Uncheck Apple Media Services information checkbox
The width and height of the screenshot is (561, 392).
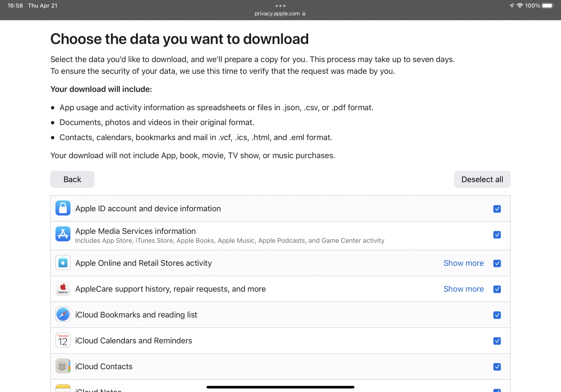click(x=497, y=235)
